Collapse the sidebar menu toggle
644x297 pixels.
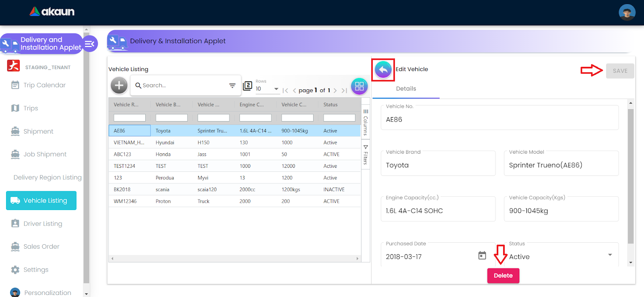pos(90,44)
